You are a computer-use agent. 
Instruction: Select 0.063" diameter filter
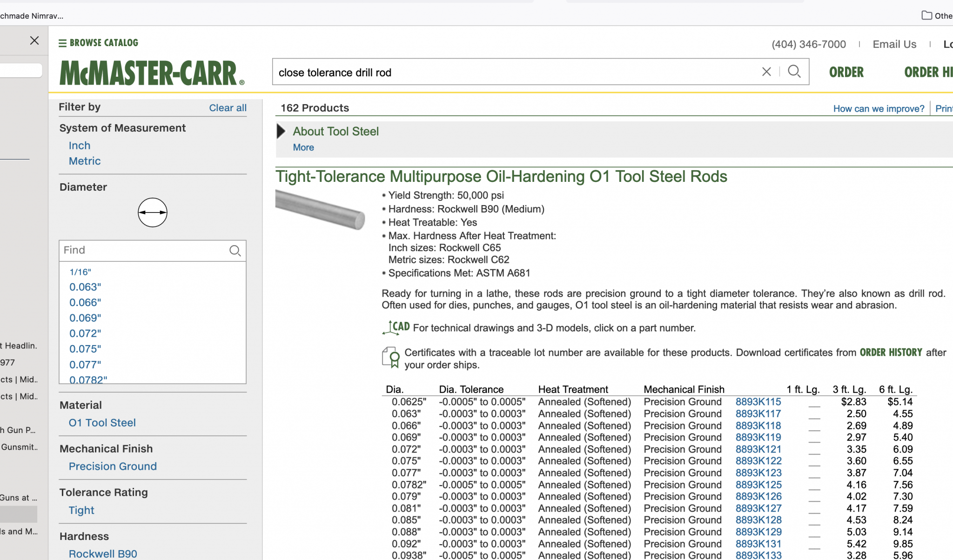pyautogui.click(x=85, y=287)
